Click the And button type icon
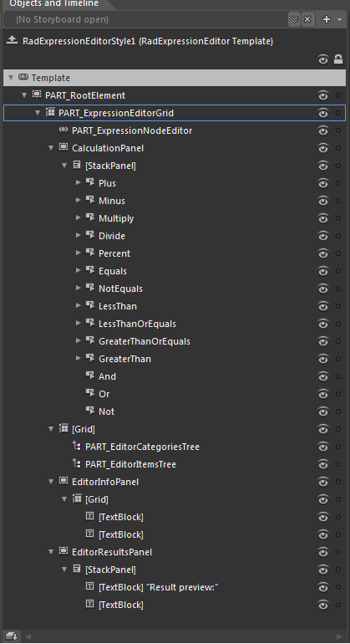The height and width of the screenshot is (644, 350). coord(90,376)
